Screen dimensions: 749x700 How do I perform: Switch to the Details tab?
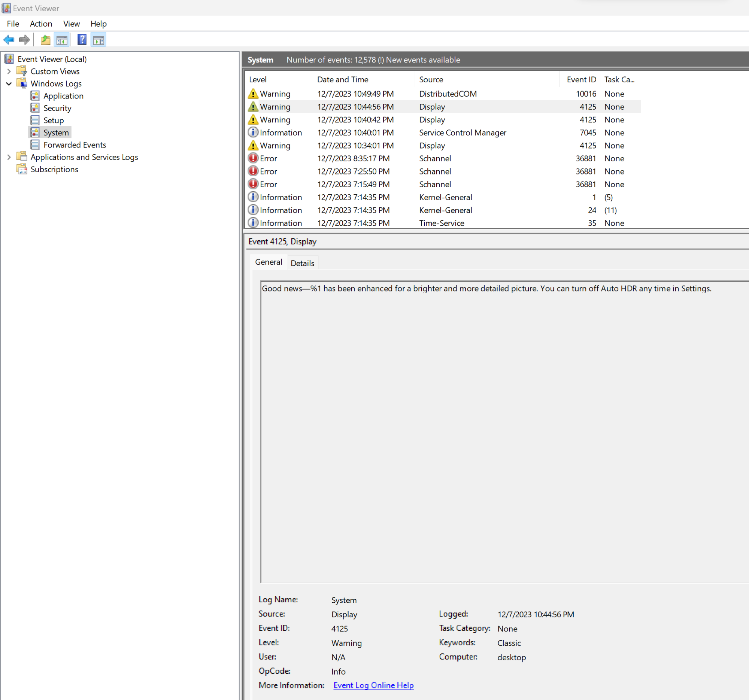tap(302, 263)
